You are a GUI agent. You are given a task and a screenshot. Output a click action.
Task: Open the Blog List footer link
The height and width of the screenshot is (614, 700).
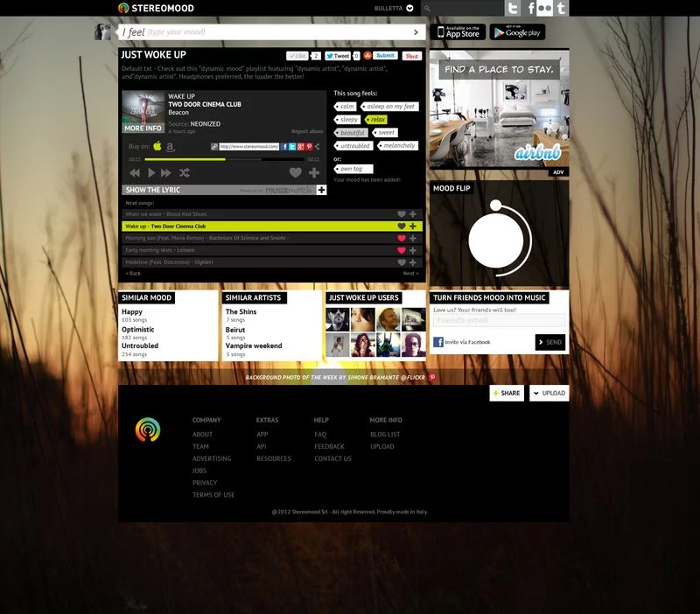pos(385,434)
